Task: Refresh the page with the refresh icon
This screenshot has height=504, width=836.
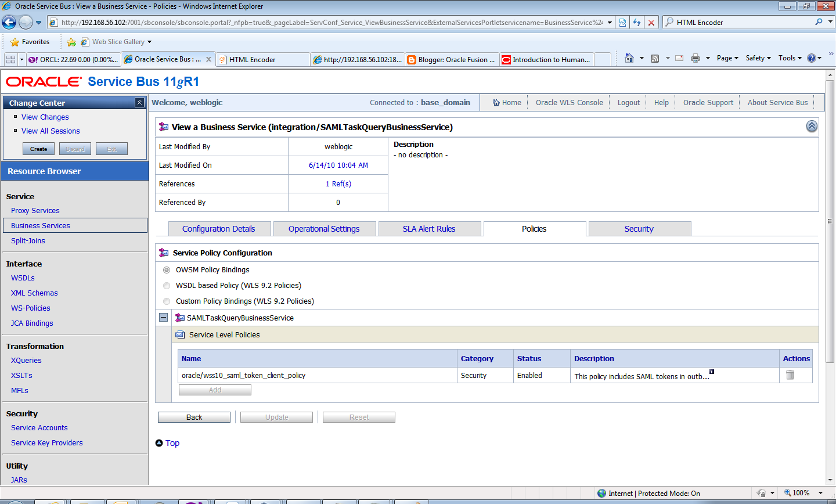Action: [637, 23]
